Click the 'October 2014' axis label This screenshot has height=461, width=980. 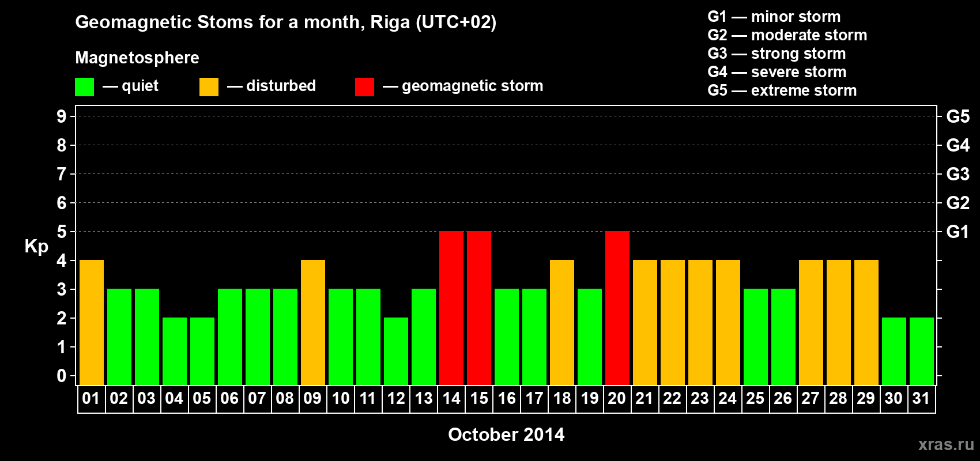(x=506, y=434)
